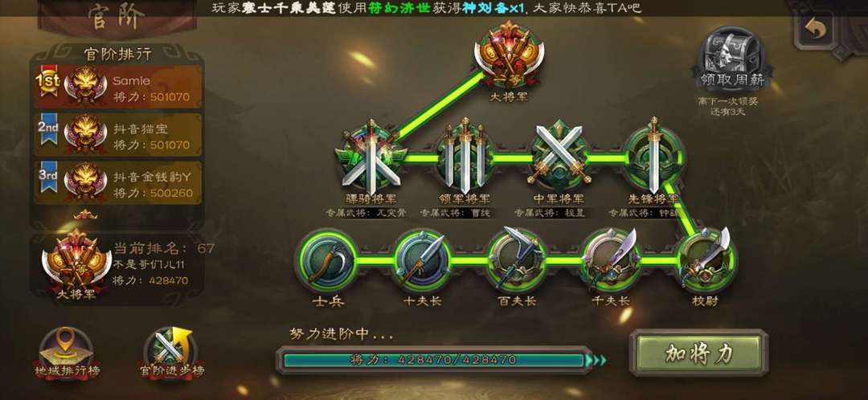Open the 地域排行榜 map icon

point(67,354)
